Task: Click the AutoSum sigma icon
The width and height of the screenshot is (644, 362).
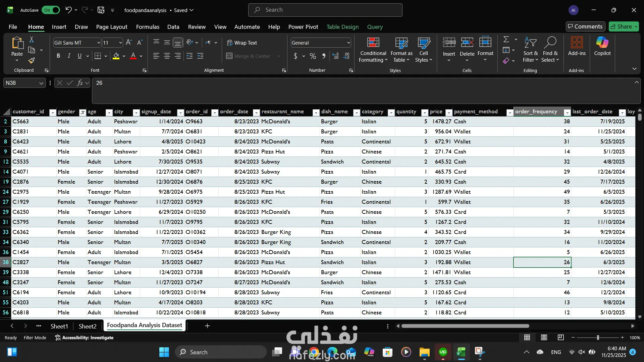Action: click(x=506, y=39)
